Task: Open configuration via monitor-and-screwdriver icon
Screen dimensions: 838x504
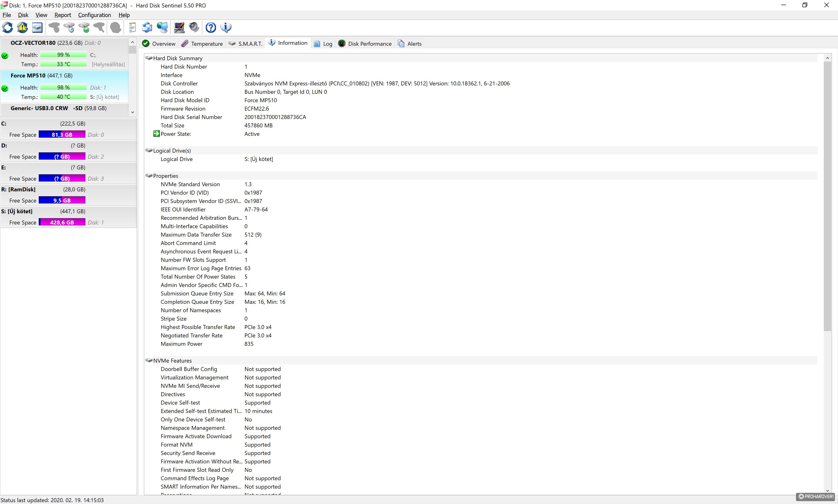Action: pos(179,28)
